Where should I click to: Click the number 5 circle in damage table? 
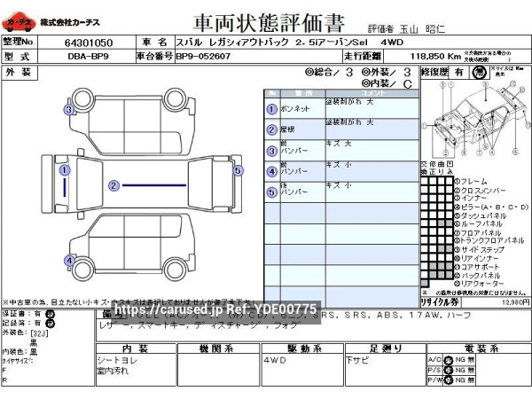click(x=271, y=192)
